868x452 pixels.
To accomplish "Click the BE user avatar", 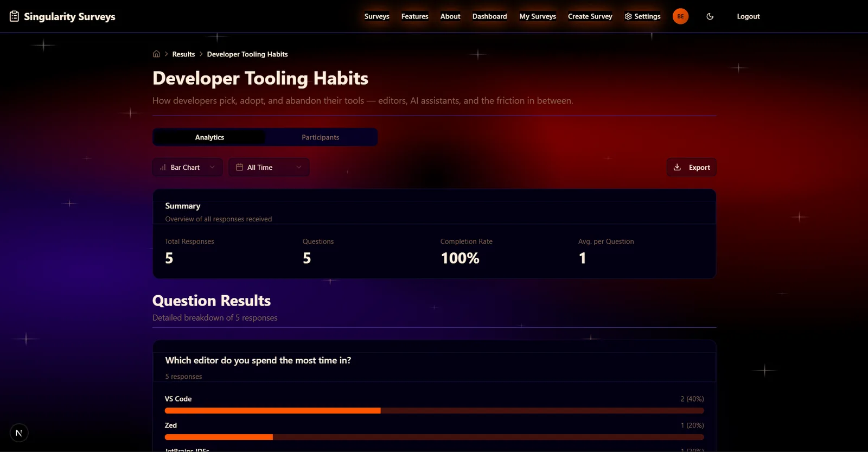I will pyautogui.click(x=680, y=16).
